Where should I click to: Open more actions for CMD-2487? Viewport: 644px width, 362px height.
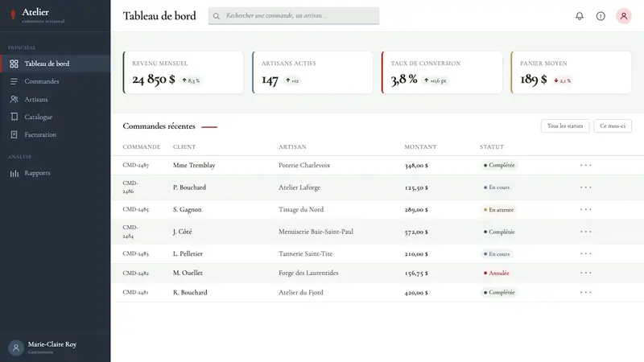click(x=586, y=165)
